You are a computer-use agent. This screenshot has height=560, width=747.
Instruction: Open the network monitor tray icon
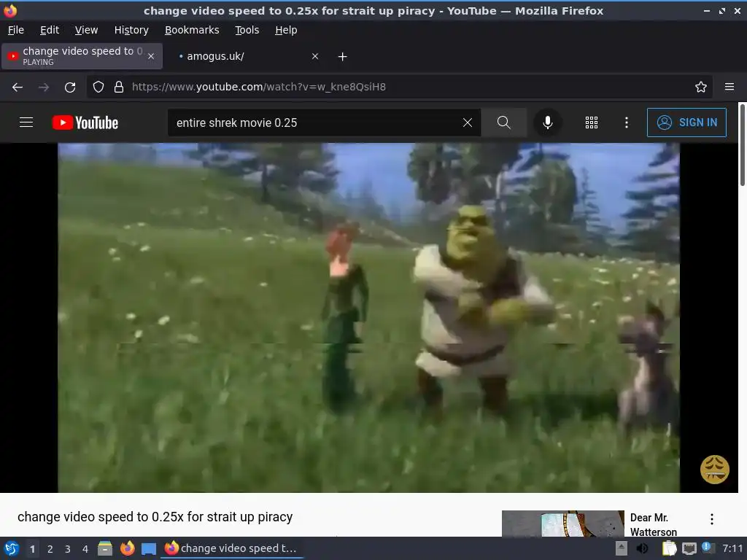[689, 548]
